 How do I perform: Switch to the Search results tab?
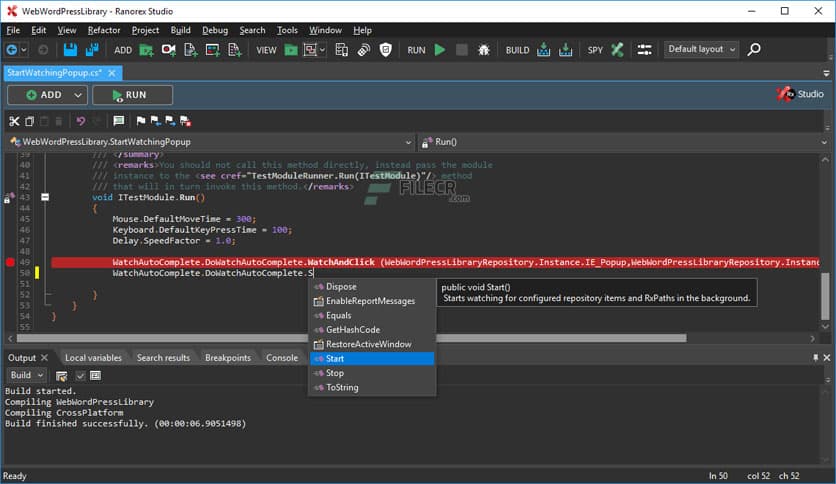[163, 358]
